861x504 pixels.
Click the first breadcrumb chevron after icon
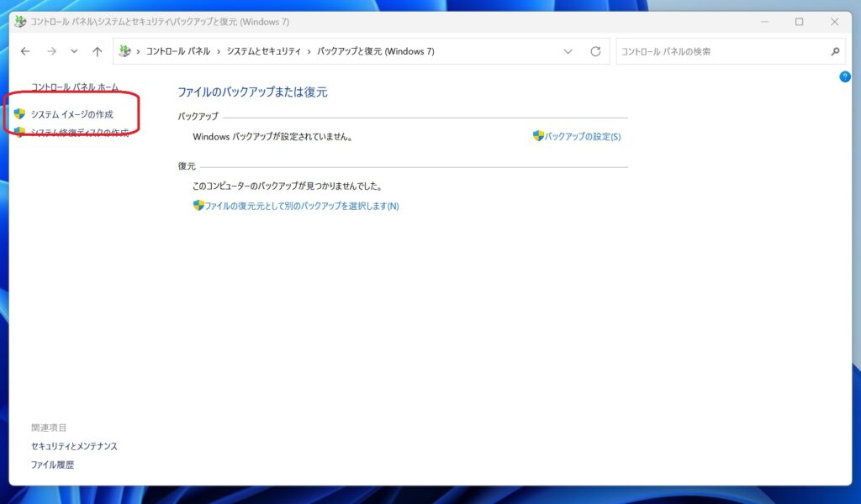[138, 51]
